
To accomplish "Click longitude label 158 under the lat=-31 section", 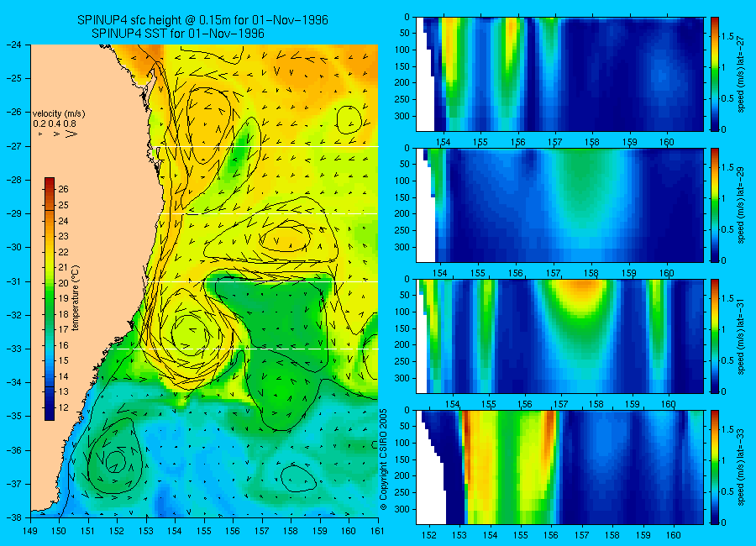I will [x=596, y=404].
